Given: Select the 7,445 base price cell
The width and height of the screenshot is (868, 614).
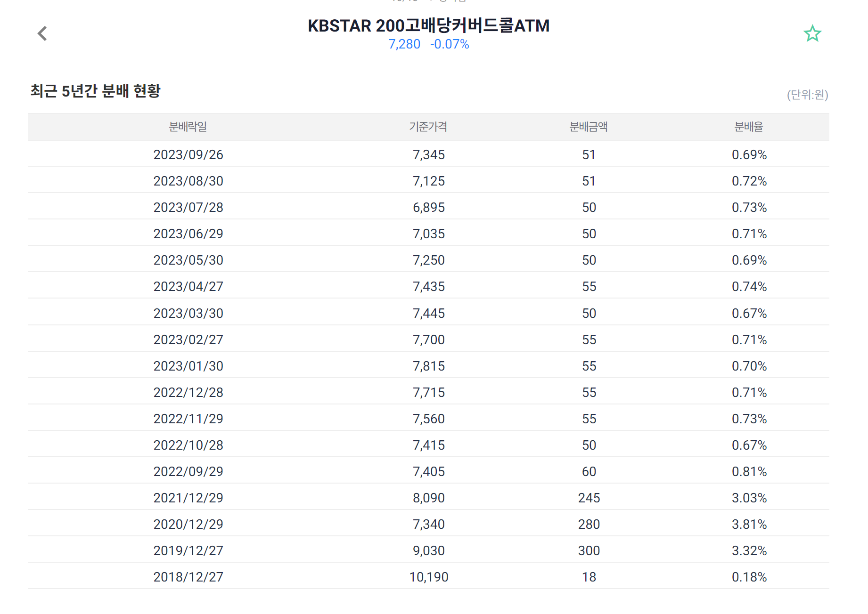Looking at the screenshot, I should 429,313.
